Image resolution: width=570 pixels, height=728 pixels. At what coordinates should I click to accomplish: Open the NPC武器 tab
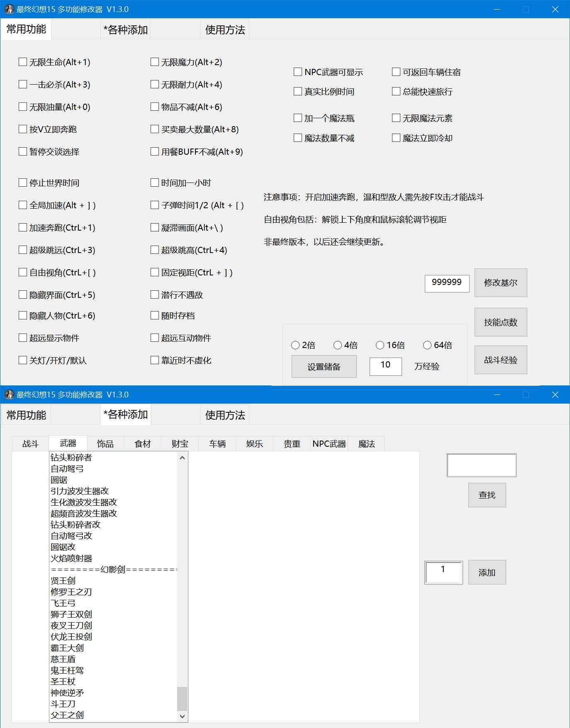pos(329,444)
